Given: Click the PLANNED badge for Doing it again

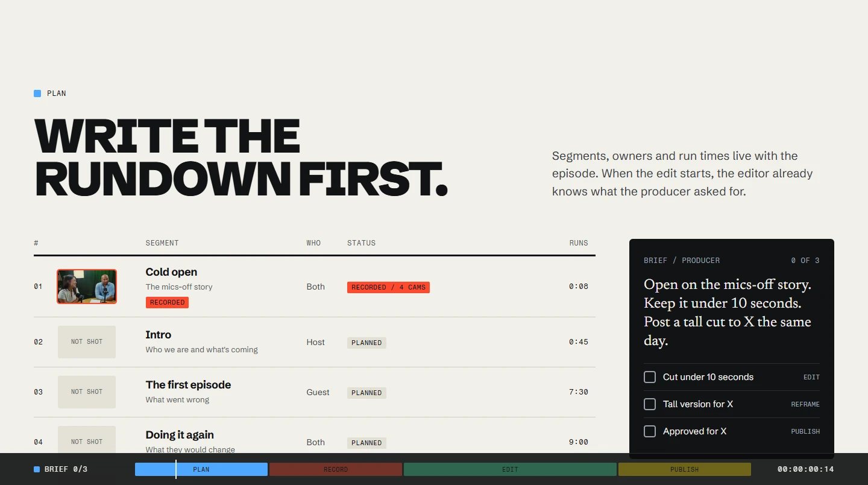Looking at the screenshot, I should pyautogui.click(x=366, y=443).
